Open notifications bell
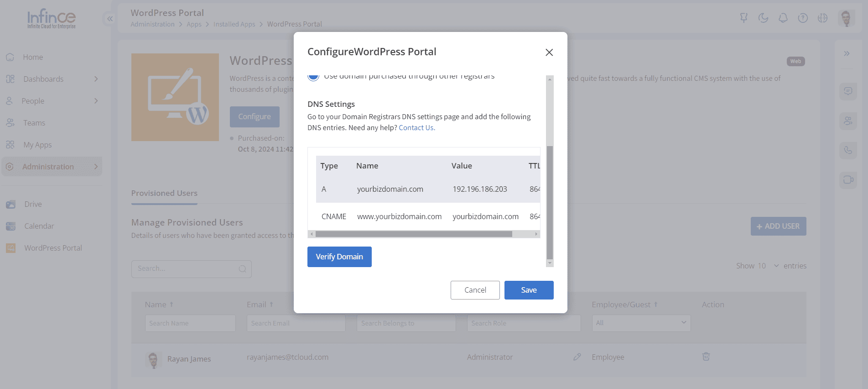The width and height of the screenshot is (868, 389). [x=783, y=18]
